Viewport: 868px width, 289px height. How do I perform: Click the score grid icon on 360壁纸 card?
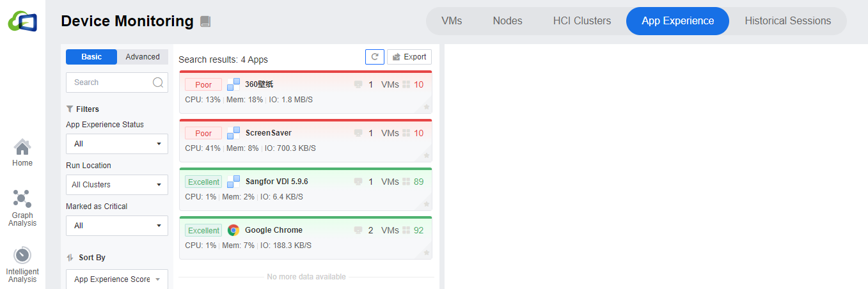pos(406,84)
